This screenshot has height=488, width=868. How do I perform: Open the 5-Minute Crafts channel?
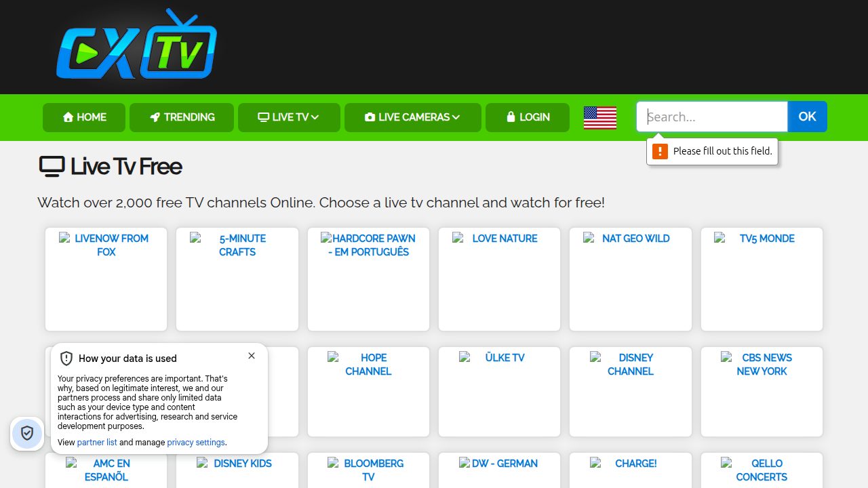click(x=237, y=279)
